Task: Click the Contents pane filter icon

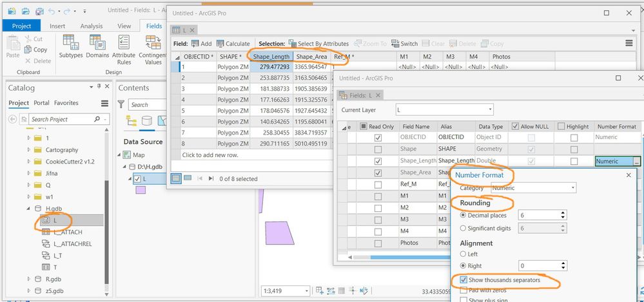Action: point(121,104)
